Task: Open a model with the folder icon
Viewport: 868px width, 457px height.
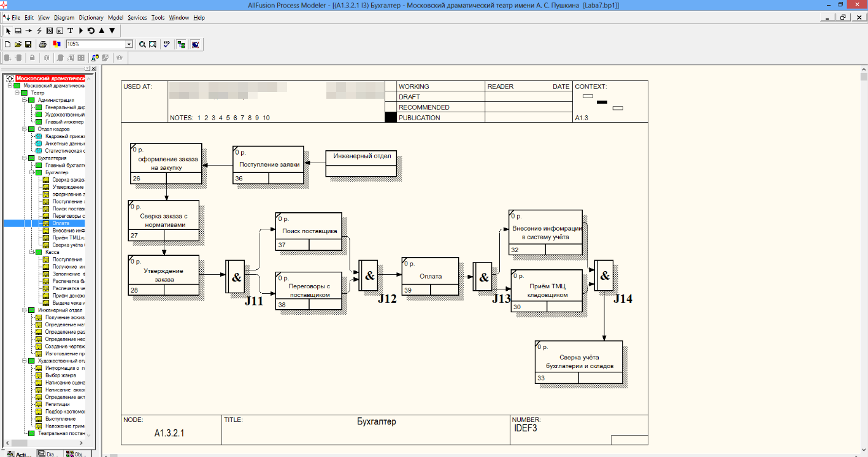Action: pyautogui.click(x=18, y=44)
